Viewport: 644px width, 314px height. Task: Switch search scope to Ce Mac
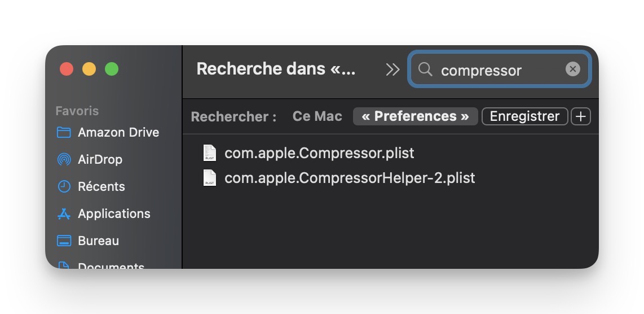point(317,116)
